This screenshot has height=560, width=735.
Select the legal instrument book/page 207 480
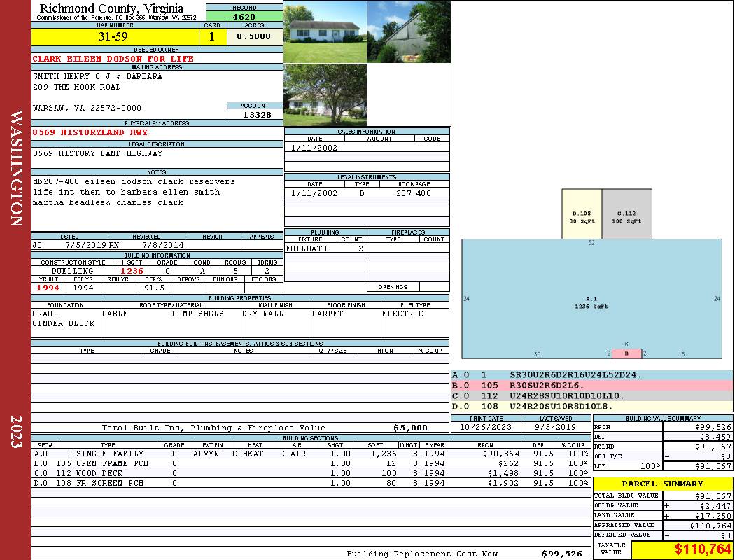pos(414,193)
